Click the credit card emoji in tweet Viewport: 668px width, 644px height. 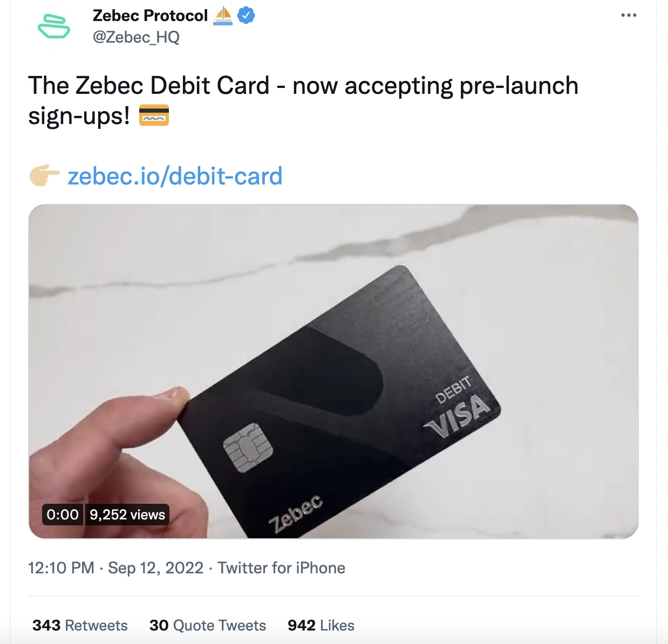(154, 116)
